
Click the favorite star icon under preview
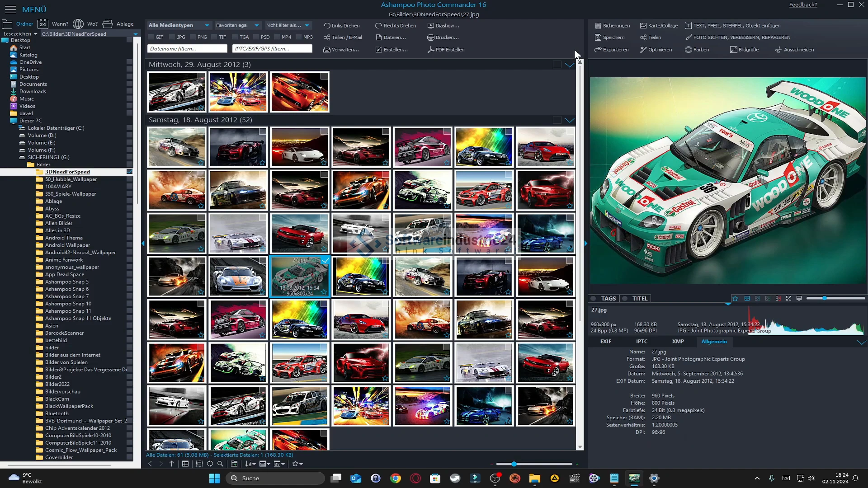click(x=735, y=299)
